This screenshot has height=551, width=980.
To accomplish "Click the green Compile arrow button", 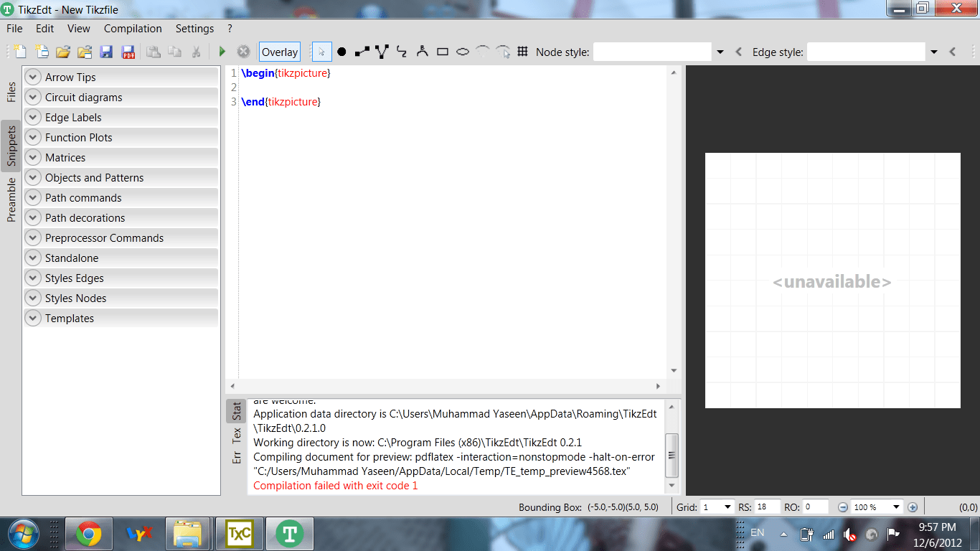I will pyautogui.click(x=222, y=51).
